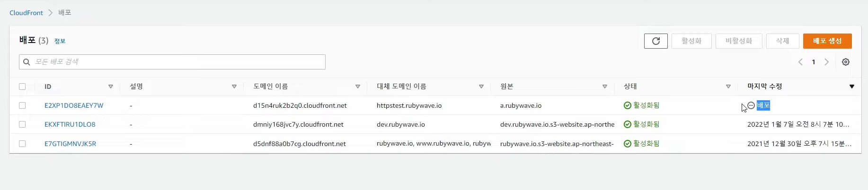Click alternate domain httpstest.rubywave.io
This screenshot has width=868, height=190.
coord(409,105)
